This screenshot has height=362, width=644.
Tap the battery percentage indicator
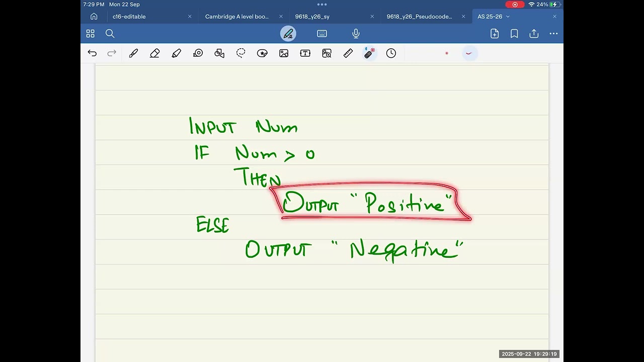(x=542, y=5)
